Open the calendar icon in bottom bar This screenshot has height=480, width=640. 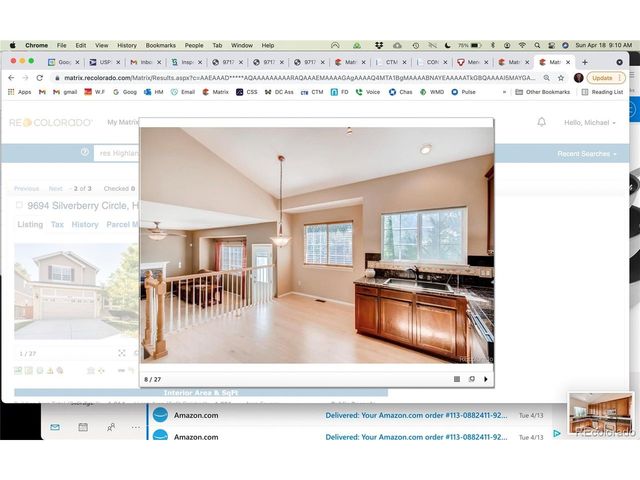click(x=83, y=427)
